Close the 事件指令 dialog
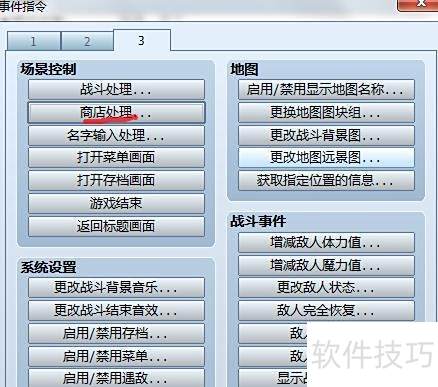Image resolution: width=438 pixels, height=387 pixels. point(418,5)
